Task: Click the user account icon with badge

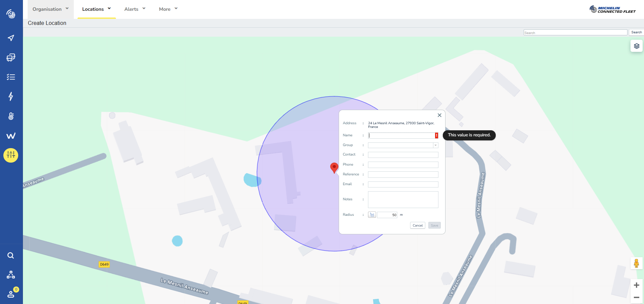Action: click(x=11, y=294)
